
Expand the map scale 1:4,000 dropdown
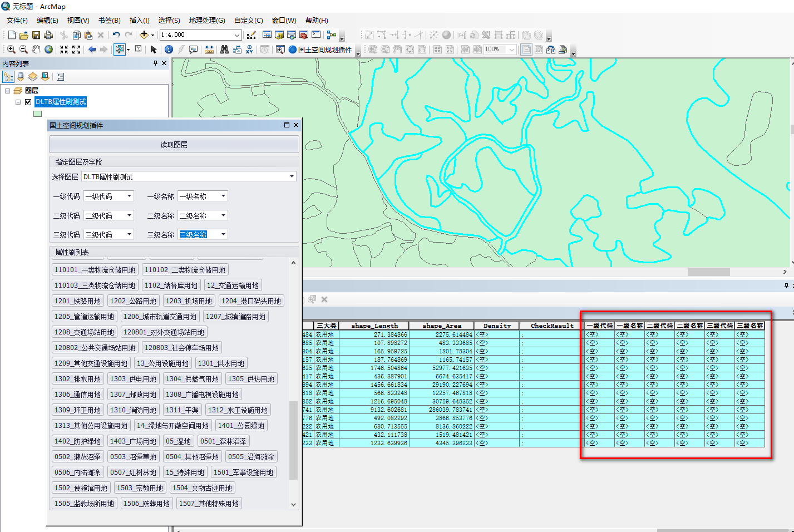pos(236,35)
